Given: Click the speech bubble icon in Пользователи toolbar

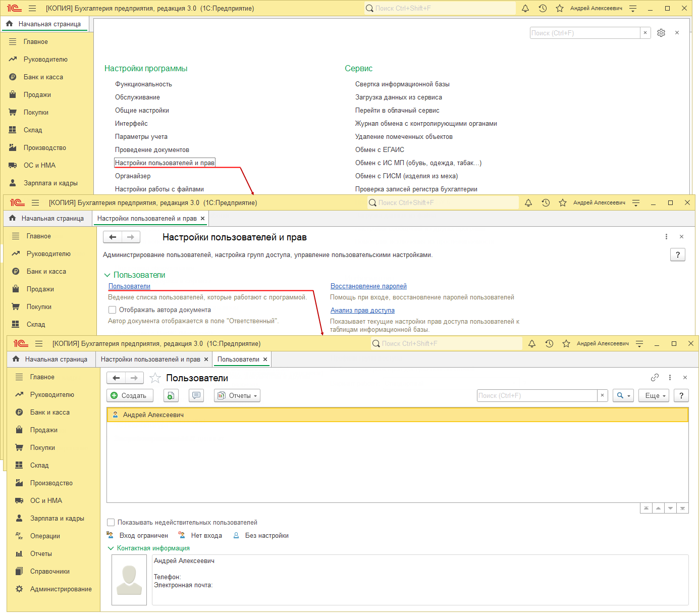Looking at the screenshot, I should coord(196,396).
